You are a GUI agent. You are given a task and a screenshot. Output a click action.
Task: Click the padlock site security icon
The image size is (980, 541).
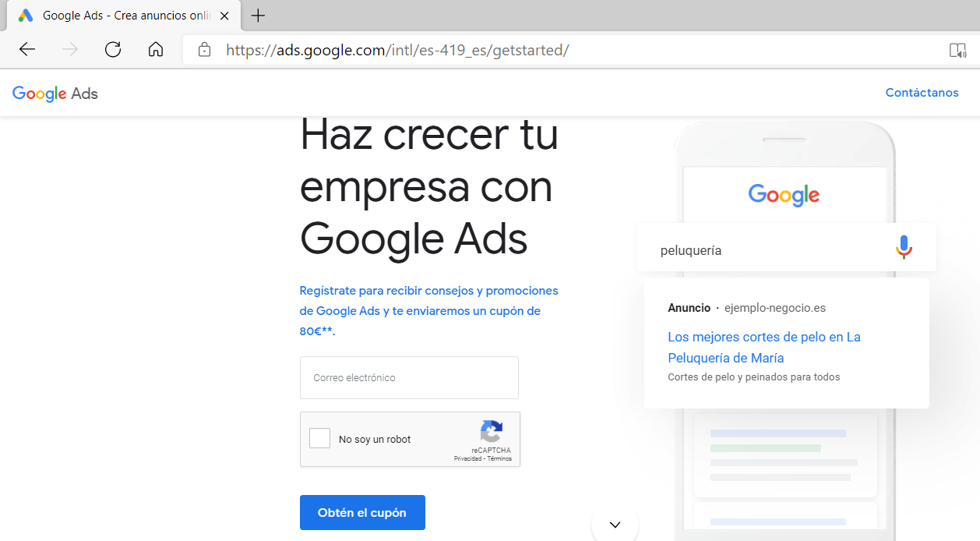[x=205, y=50]
